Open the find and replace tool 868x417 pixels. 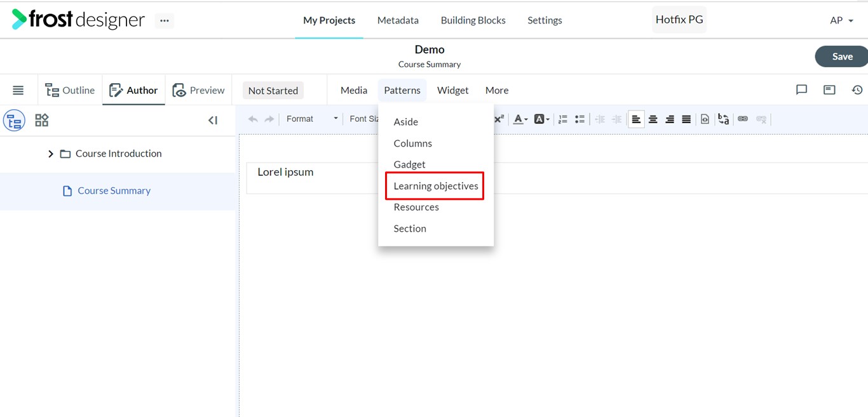pos(723,119)
